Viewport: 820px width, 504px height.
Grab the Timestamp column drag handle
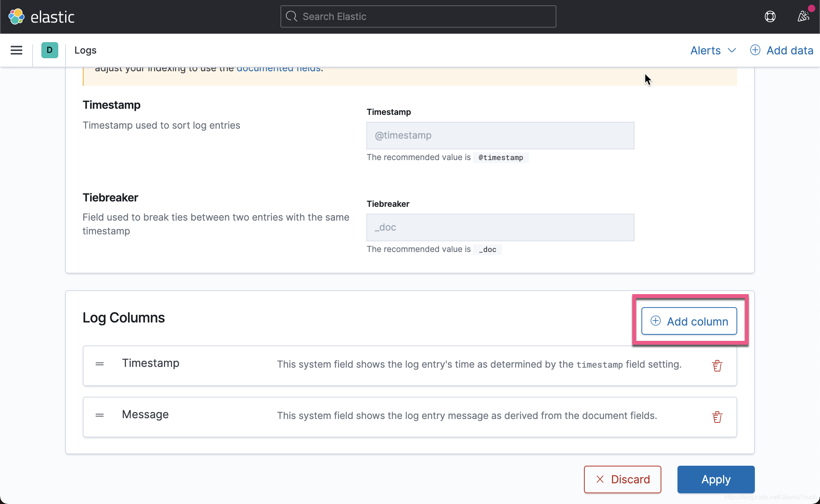tap(100, 364)
